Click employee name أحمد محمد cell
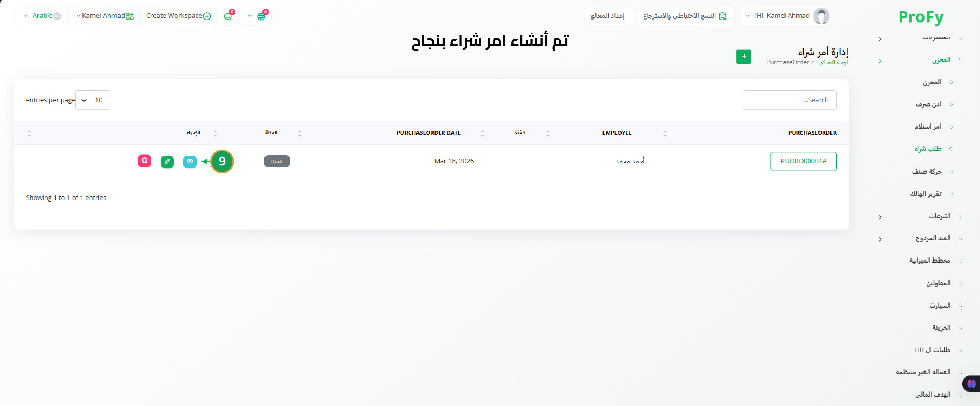The height and width of the screenshot is (406, 980). (x=630, y=161)
